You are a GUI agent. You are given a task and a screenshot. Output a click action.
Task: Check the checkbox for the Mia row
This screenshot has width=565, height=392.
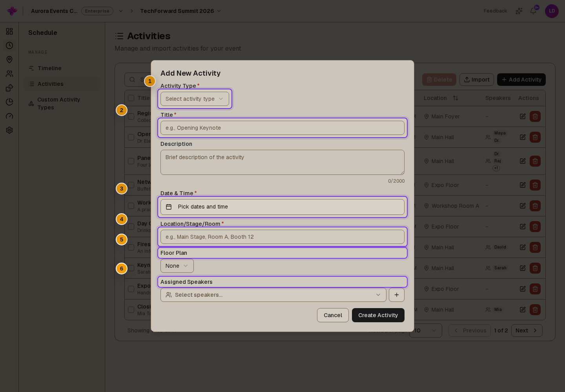pyautogui.click(x=131, y=310)
